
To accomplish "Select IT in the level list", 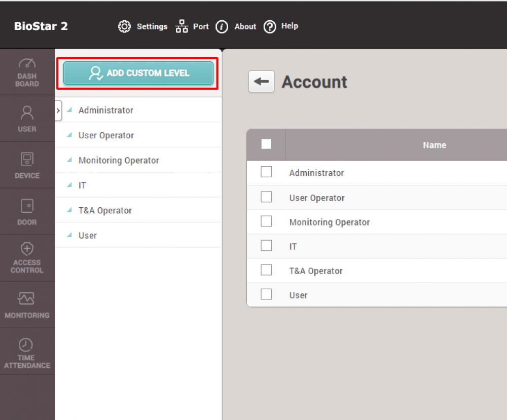I will (83, 185).
